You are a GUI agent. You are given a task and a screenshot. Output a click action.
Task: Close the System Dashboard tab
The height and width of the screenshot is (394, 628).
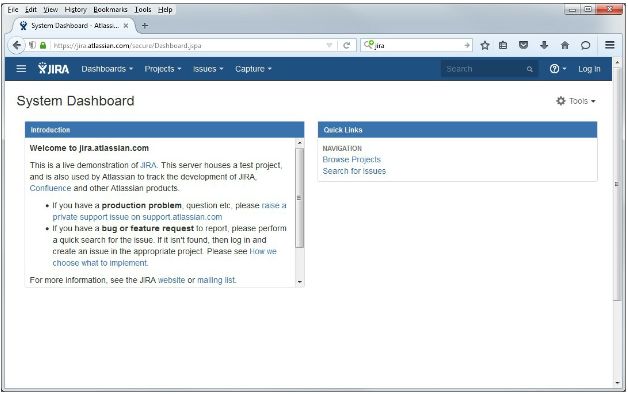(126, 26)
